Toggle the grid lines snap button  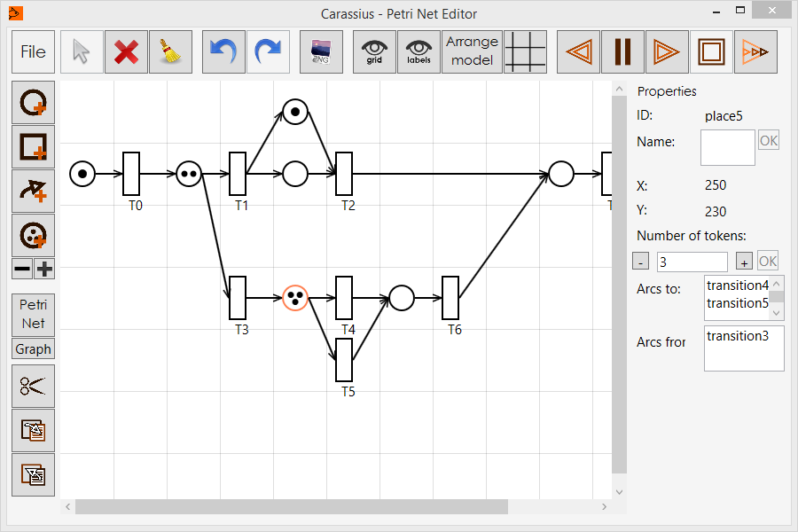[525, 52]
